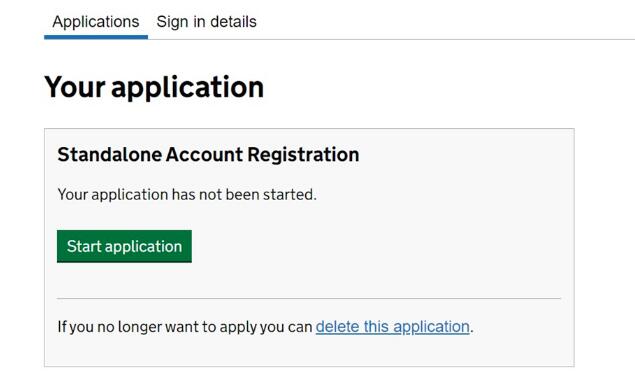This screenshot has height=383, width=635.
Task: Click the horizontal divider inside the application card
Action: [x=309, y=298]
